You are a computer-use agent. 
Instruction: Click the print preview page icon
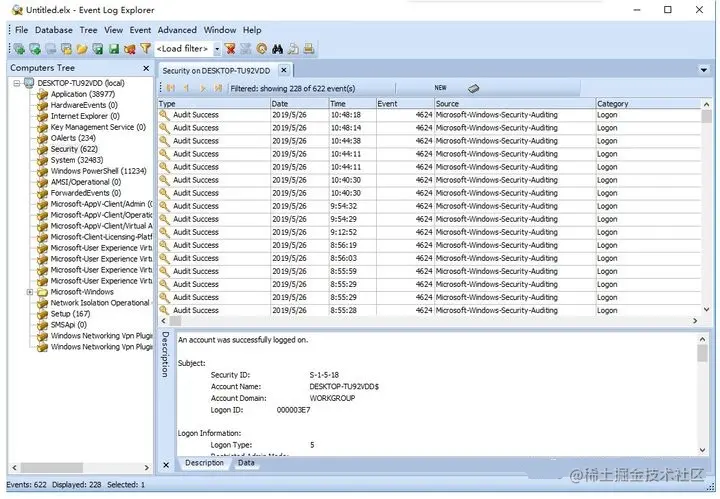click(x=293, y=48)
